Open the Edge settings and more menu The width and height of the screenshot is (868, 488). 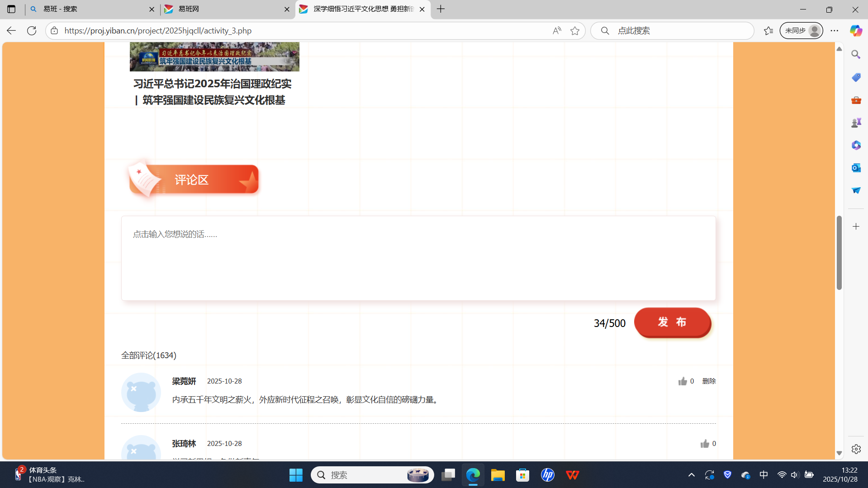[835, 31]
